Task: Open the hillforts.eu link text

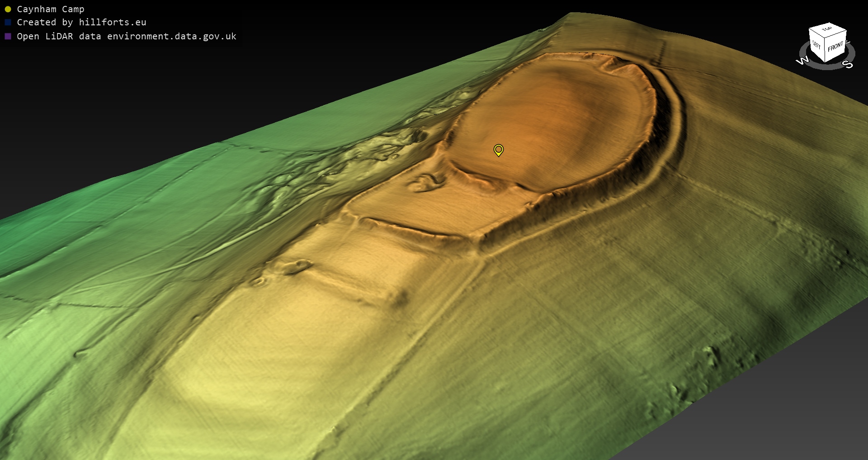Action: [112, 22]
